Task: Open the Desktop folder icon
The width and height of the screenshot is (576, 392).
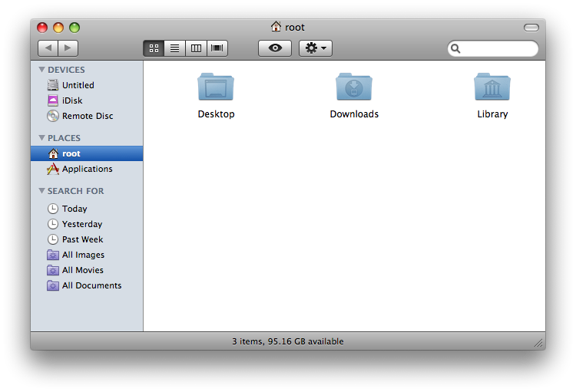Action: coord(216,87)
